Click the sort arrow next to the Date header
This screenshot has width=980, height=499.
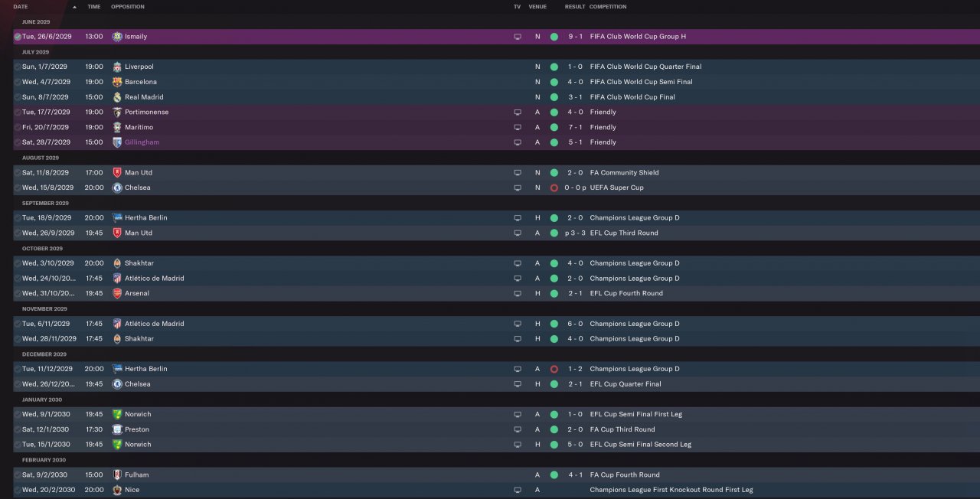74,7
